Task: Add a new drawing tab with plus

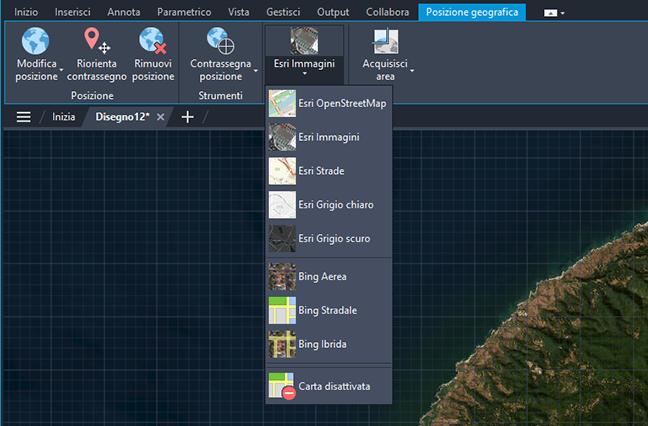Action: pyautogui.click(x=188, y=117)
